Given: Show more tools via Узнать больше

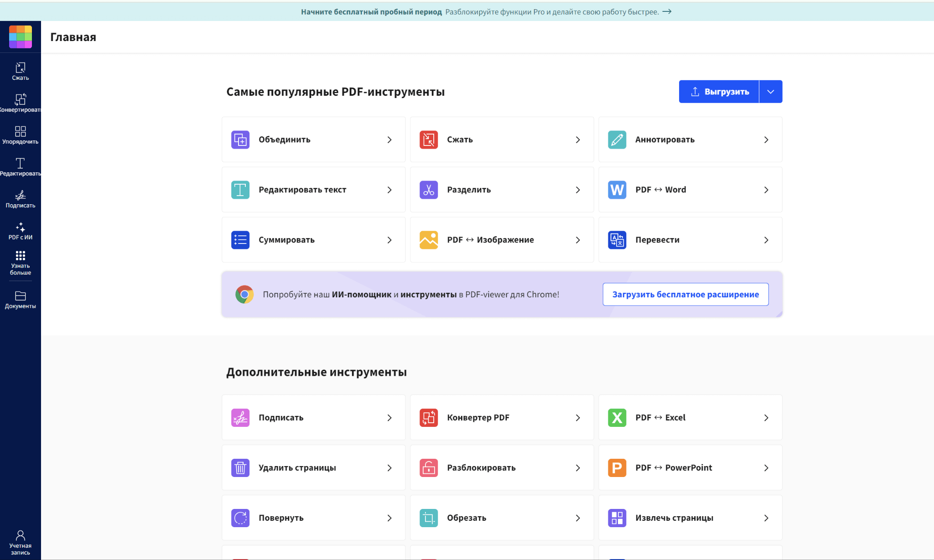Looking at the screenshot, I should pyautogui.click(x=20, y=263).
